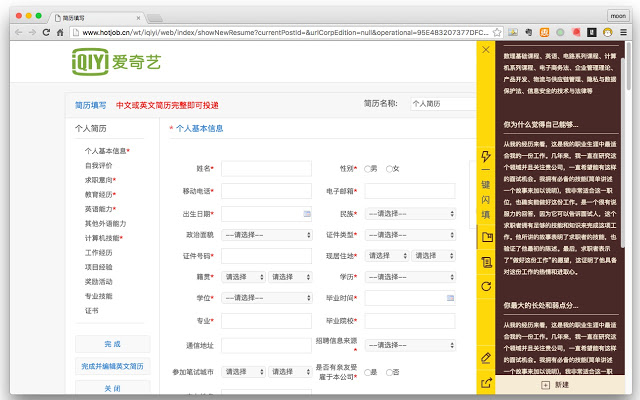Open calendar picker for 出生日期
This screenshot has height=400, width=640.
pyautogui.click(x=307, y=213)
